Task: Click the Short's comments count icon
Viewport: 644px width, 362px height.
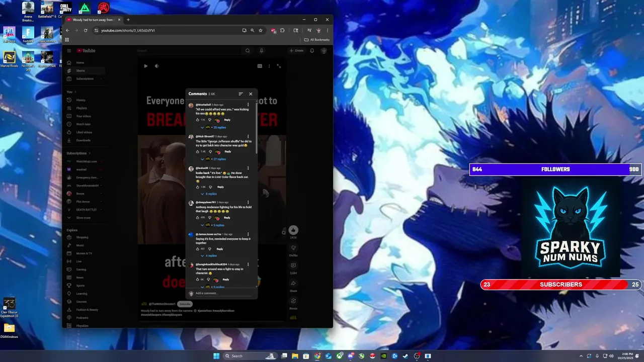Action: (293, 266)
